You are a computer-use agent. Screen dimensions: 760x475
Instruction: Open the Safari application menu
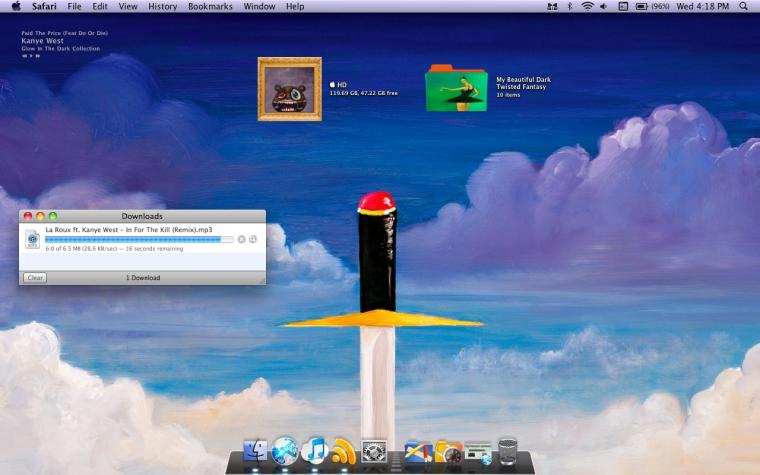pos(44,6)
